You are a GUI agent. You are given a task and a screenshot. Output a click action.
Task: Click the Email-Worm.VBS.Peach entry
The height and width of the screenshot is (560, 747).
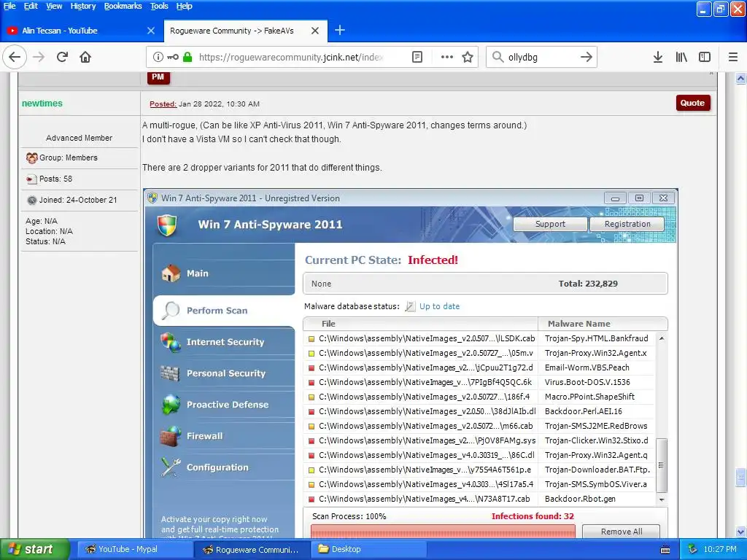[x=587, y=367]
